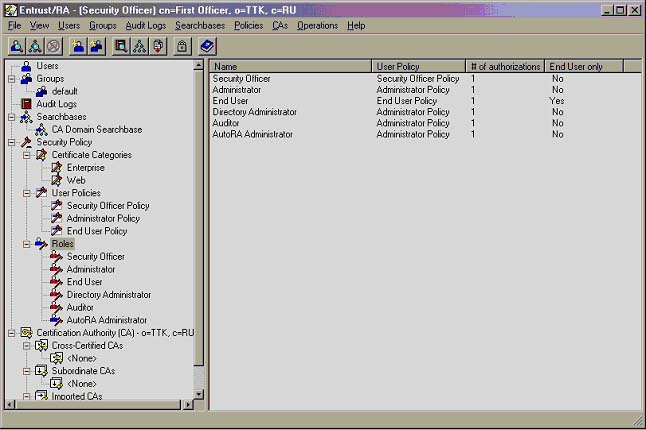The image size is (646, 430).
Task: Click the Searchbases tree icon
Action: tap(26, 117)
